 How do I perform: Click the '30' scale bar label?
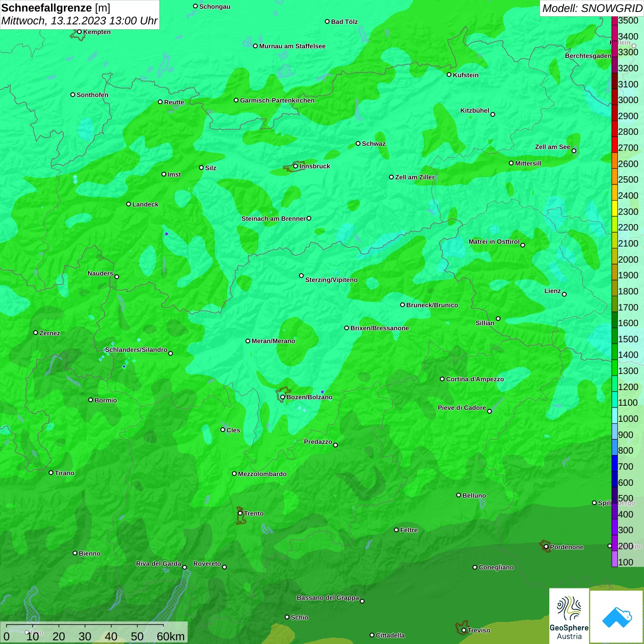click(x=85, y=637)
